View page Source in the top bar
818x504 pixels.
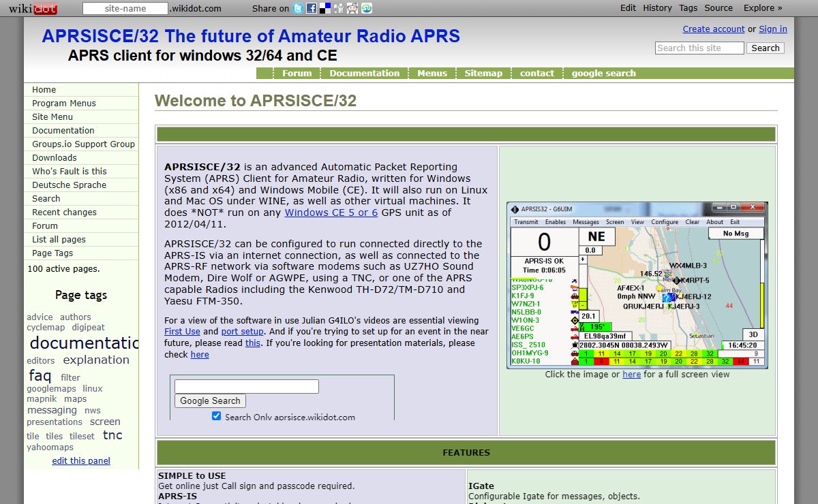(718, 8)
